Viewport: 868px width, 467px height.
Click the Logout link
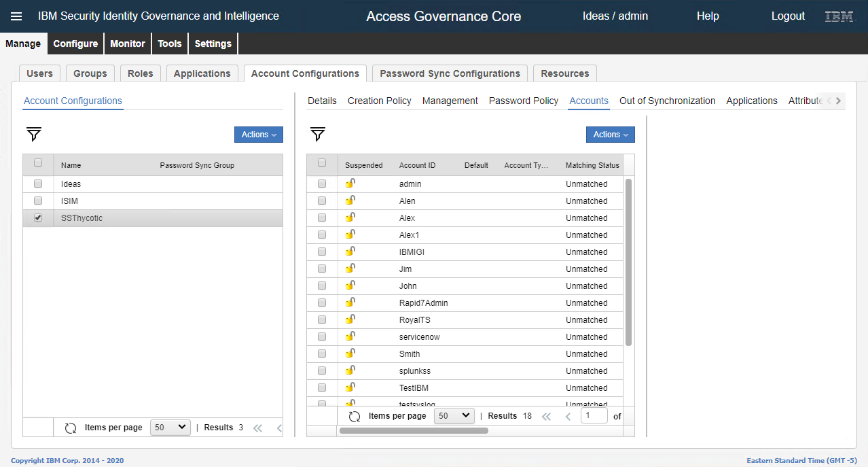(x=787, y=16)
